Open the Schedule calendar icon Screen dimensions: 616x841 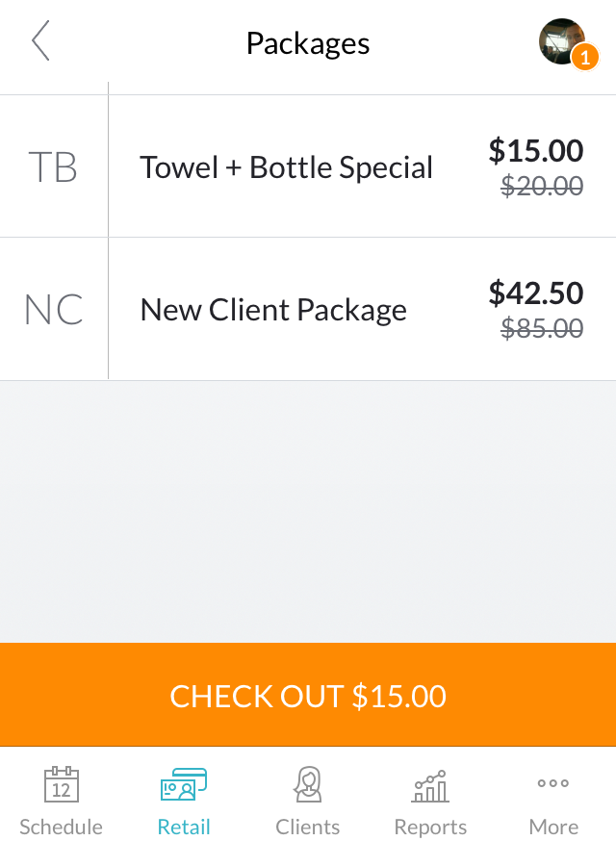[x=61, y=784]
